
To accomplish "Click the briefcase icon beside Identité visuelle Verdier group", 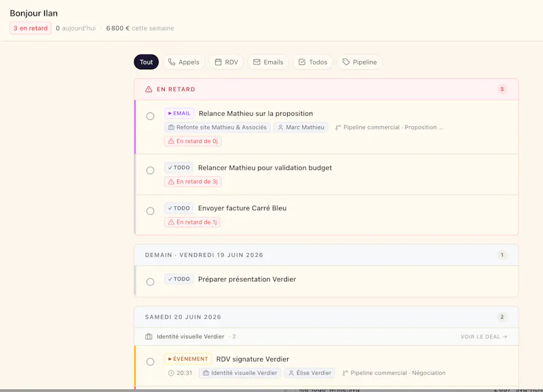I will [x=149, y=336].
